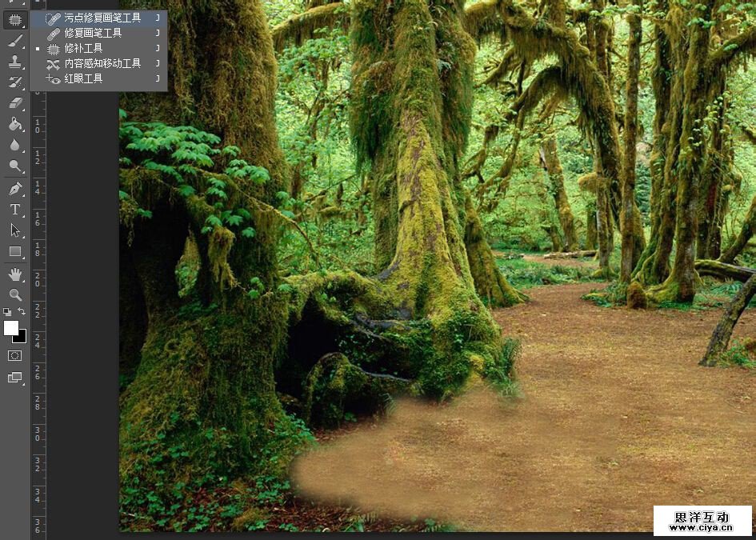Choose 污点修复画笔工具 from the flyout
This screenshot has width=756, height=540.
tap(99, 18)
